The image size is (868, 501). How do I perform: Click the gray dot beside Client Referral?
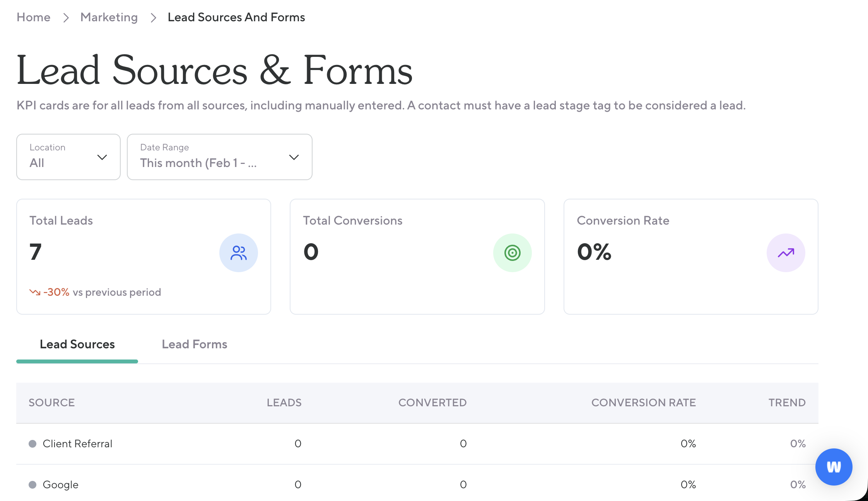[x=32, y=444]
